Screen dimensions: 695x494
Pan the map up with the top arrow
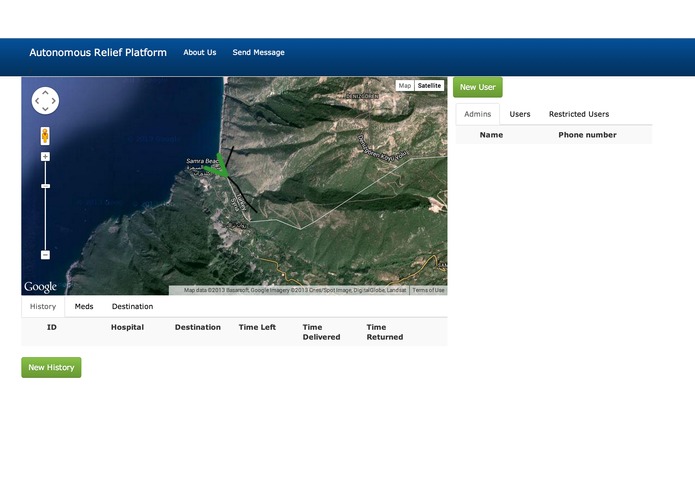(x=45, y=93)
